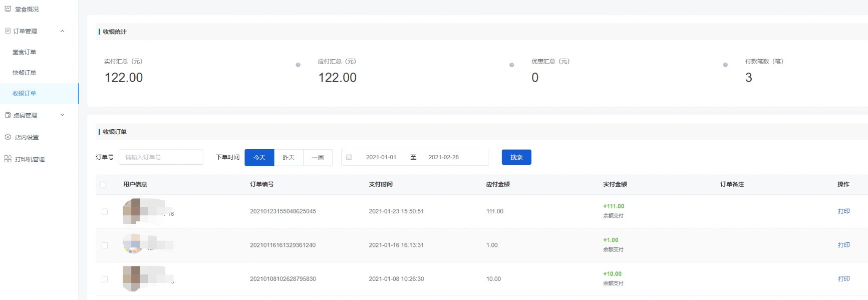Check the row for order 20210116161329361240
The width and height of the screenshot is (868, 300).
tap(105, 245)
